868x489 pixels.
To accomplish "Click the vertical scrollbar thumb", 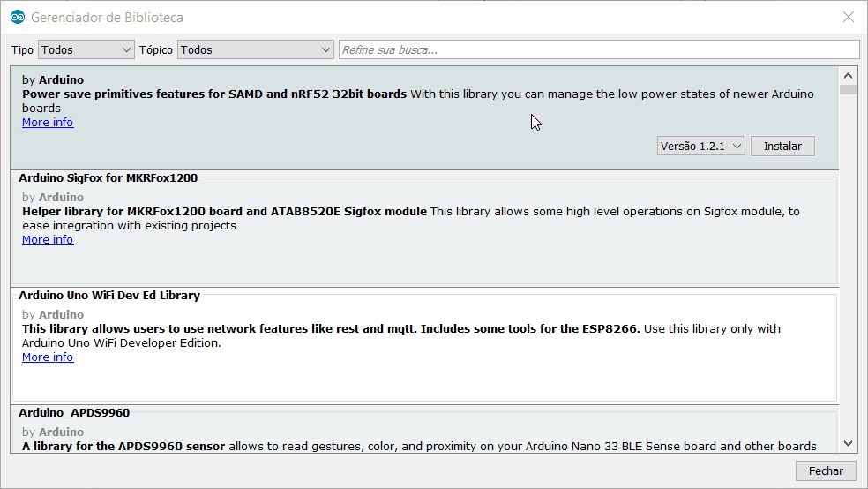I will [848, 90].
